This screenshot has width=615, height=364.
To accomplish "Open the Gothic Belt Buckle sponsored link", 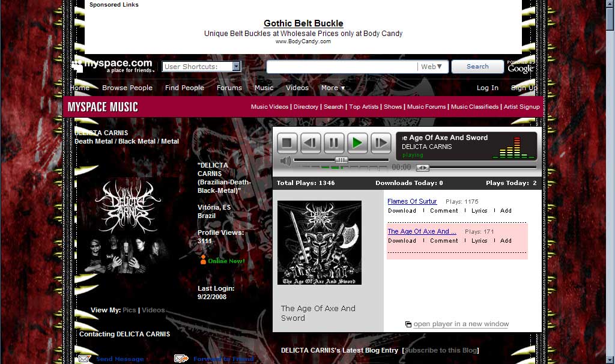I will click(x=303, y=23).
